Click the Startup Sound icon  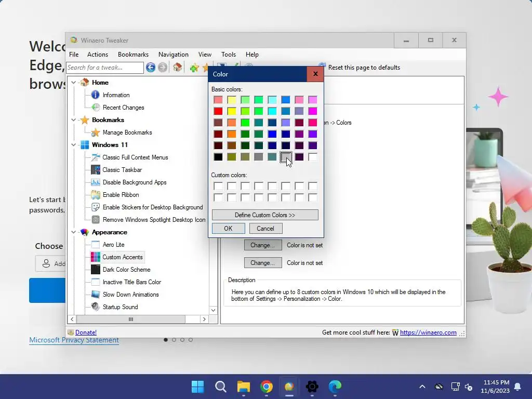96,307
